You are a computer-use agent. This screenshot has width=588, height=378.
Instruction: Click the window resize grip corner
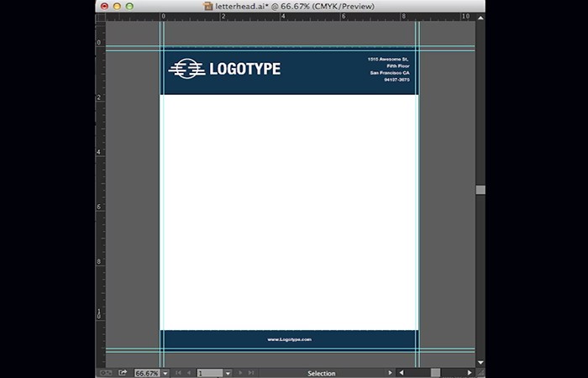coord(480,373)
